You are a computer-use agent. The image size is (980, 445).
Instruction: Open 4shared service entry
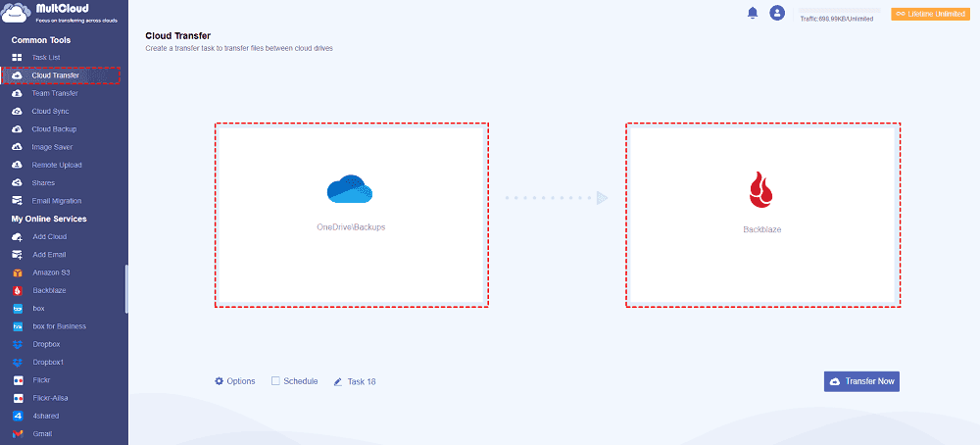pyautogui.click(x=46, y=417)
